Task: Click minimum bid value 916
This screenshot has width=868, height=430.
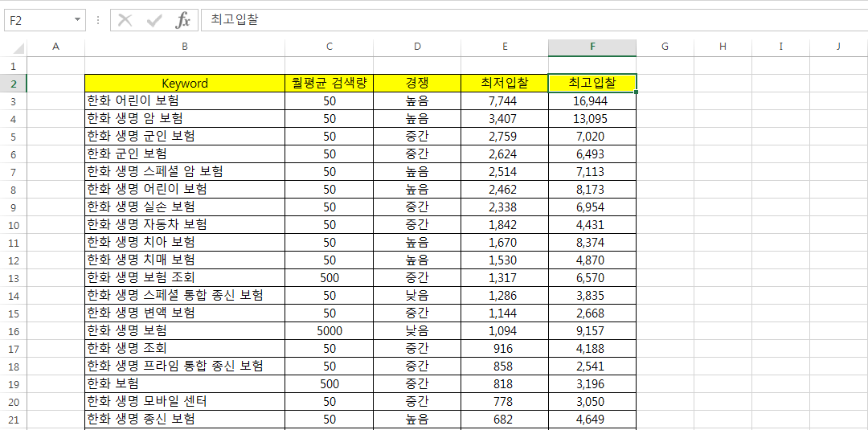Action: click(505, 349)
